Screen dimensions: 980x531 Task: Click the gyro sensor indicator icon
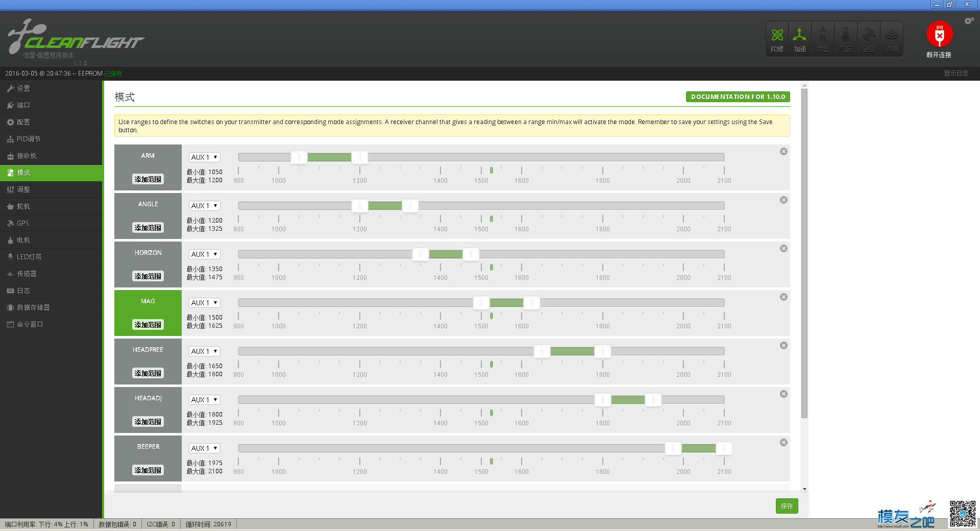777,39
